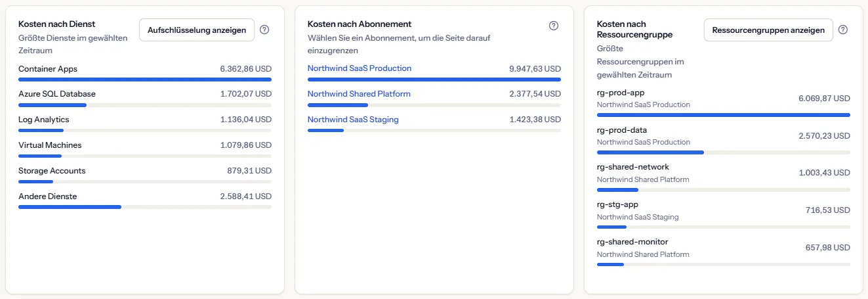The width and height of the screenshot is (868, 299).
Task: Select the Storage Accounts service label
Action: pos(52,171)
